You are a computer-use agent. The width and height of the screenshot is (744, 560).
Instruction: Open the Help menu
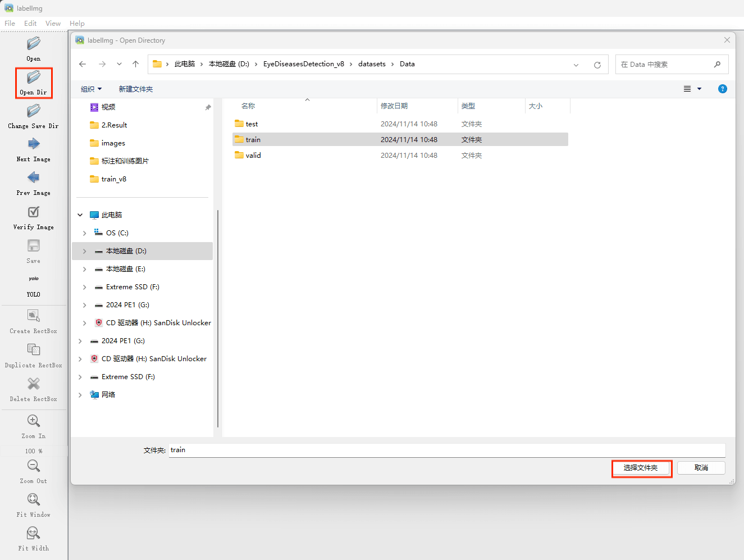77,24
